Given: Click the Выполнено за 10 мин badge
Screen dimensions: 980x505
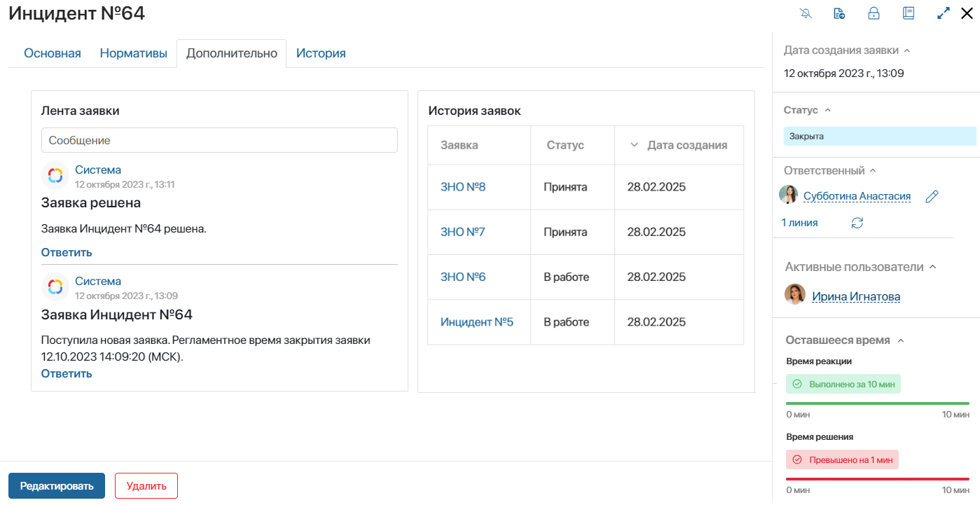Looking at the screenshot, I should (843, 385).
